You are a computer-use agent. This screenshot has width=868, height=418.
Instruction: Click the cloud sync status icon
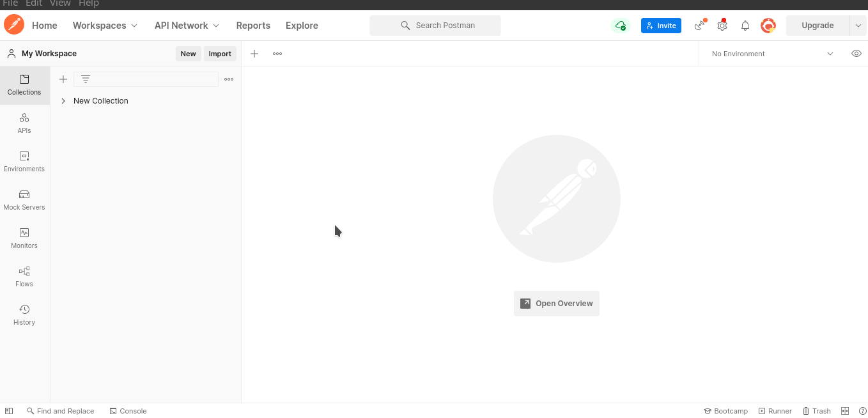pos(620,26)
